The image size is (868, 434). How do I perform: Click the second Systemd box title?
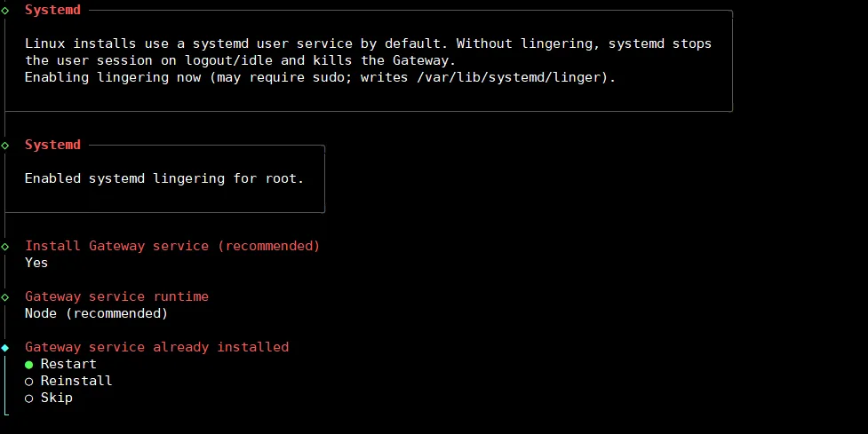52,145
